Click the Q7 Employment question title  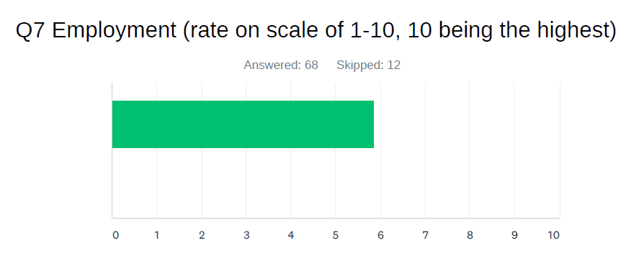point(316,31)
